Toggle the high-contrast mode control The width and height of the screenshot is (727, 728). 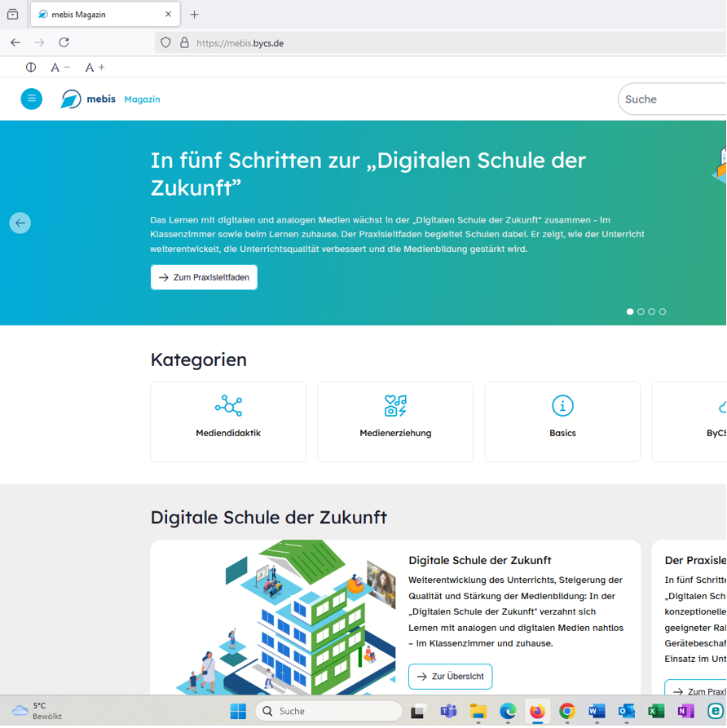pos(30,67)
